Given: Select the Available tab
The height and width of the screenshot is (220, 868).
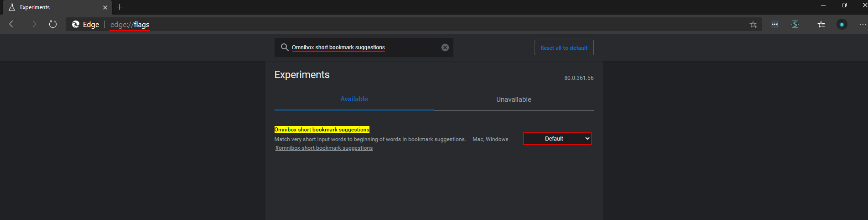Looking at the screenshot, I should tap(354, 99).
